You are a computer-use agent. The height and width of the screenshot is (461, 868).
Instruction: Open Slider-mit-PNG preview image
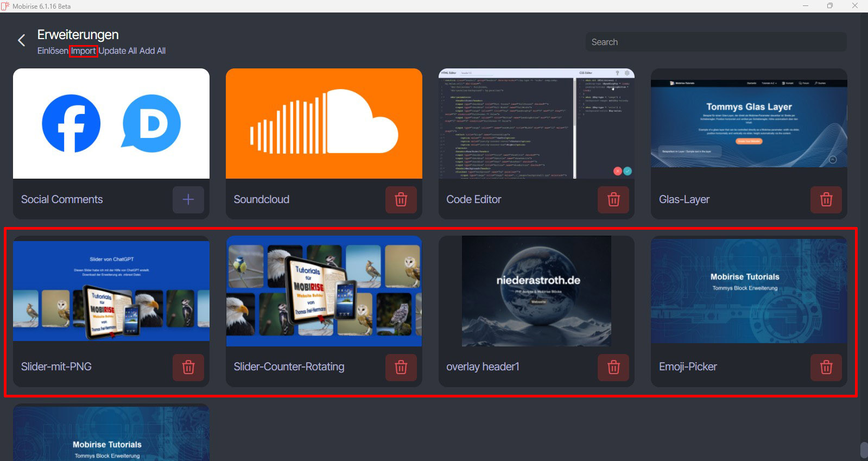tap(111, 291)
